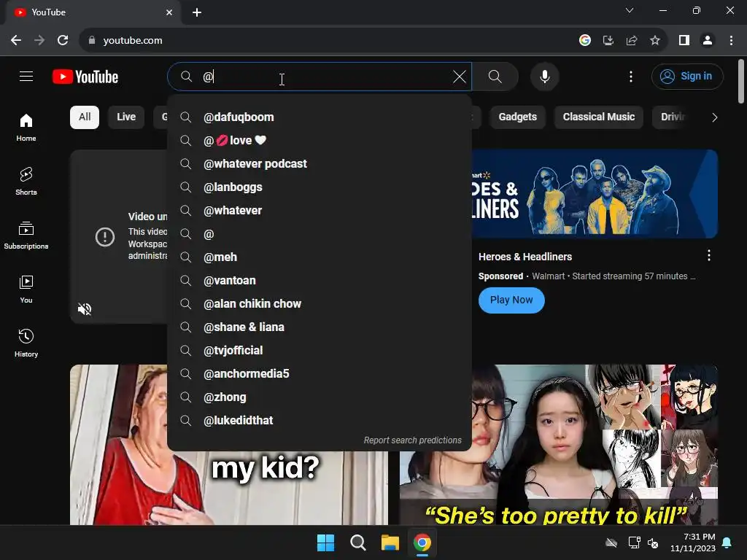Choose the @zhong suggestion
The image size is (747, 560).
tap(320, 397)
